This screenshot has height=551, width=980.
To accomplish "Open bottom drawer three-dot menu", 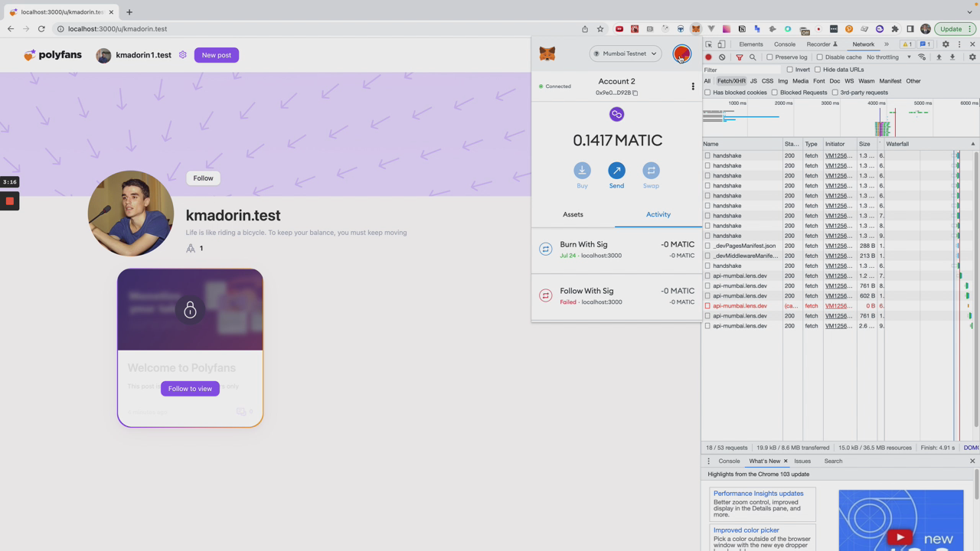I will [708, 461].
